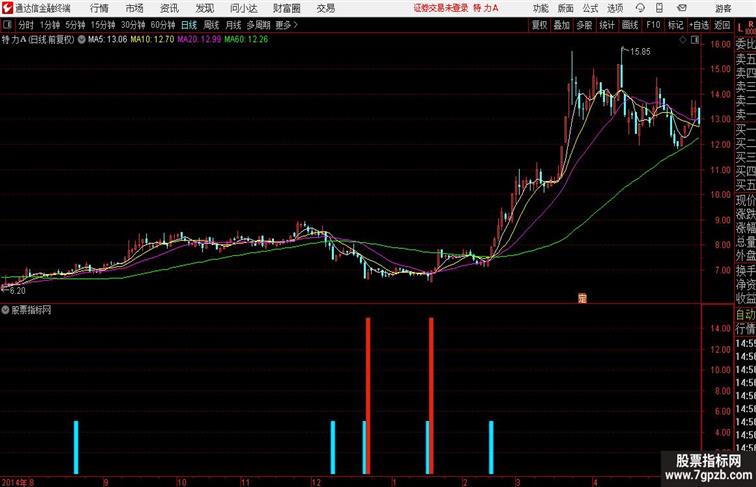This screenshot has height=487, width=756.
Task: Click the 15.85 high price label
Action: 640,52
